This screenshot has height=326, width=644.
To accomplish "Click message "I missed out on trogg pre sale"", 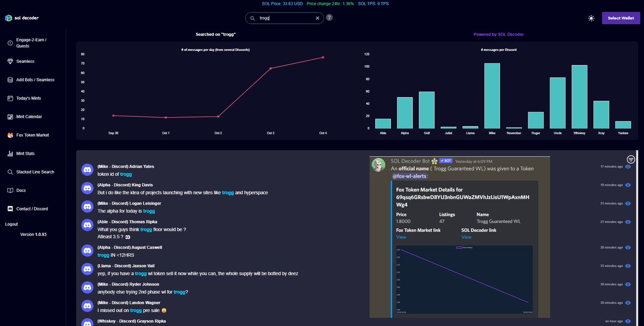I will 132,310.
